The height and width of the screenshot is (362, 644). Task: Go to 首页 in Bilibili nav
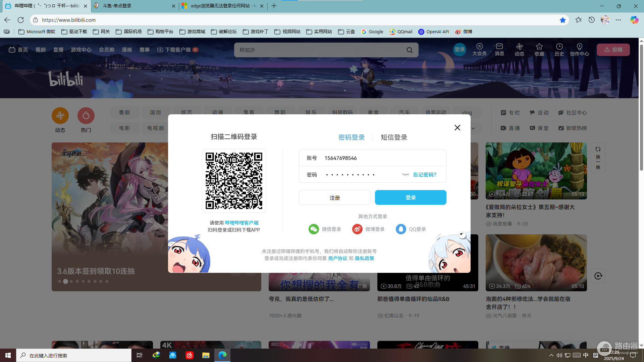tap(18, 50)
